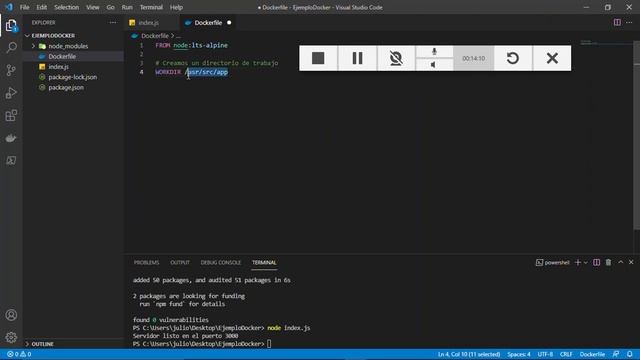Restart the recording with the reset icon

[x=513, y=58]
